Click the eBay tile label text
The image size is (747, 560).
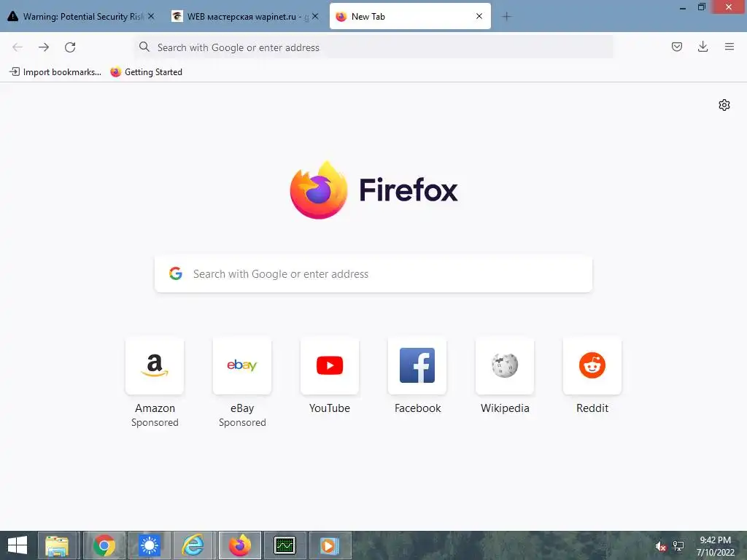242,408
